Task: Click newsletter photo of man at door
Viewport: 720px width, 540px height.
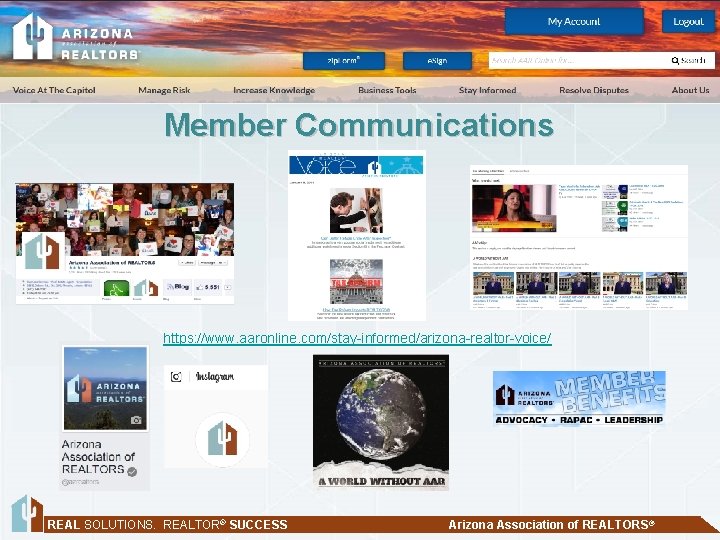Action: click(x=356, y=211)
